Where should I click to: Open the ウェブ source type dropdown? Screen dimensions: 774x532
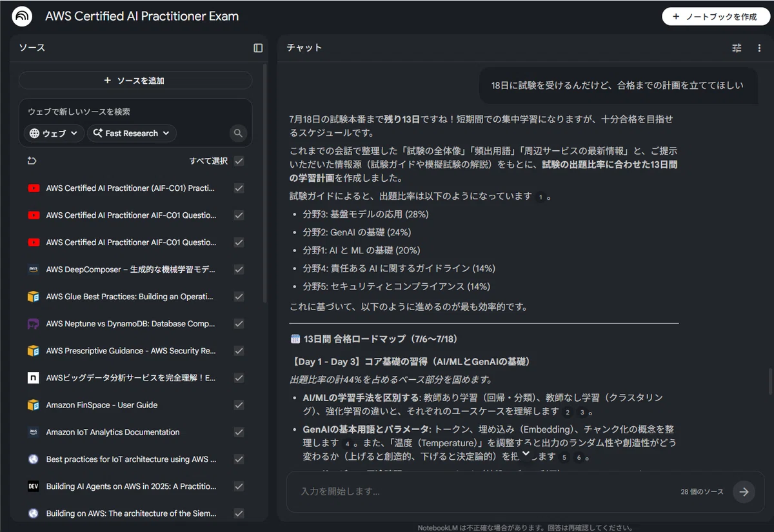[54, 133]
